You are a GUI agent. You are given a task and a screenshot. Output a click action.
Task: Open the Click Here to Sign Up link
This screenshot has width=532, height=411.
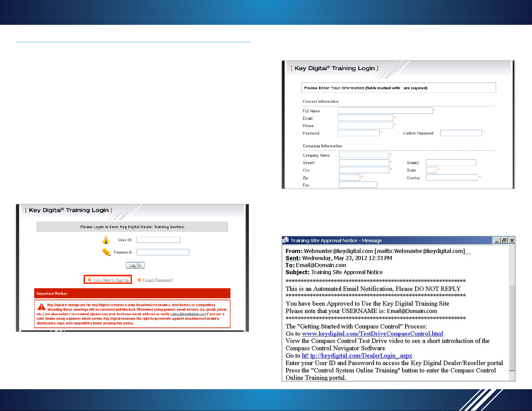pyautogui.click(x=111, y=280)
